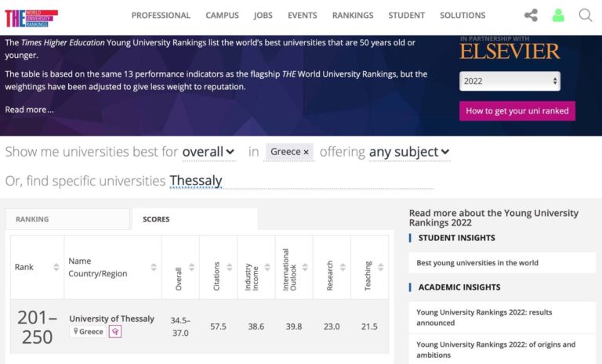Click the teaching score '21.5'
Image resolution: width=602 pixels, height=364 pixels.
369,326
